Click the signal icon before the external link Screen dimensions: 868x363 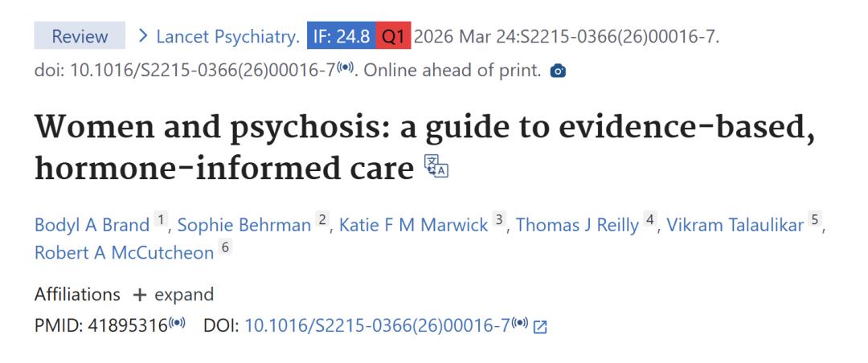[521, 324]
